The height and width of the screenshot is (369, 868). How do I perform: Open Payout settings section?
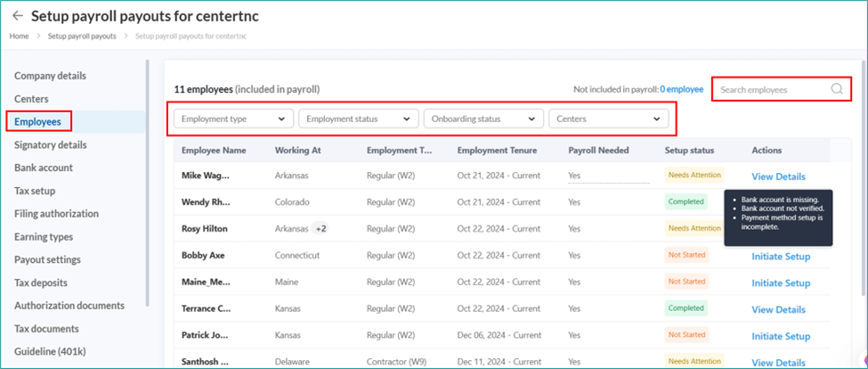coord(47,260)
